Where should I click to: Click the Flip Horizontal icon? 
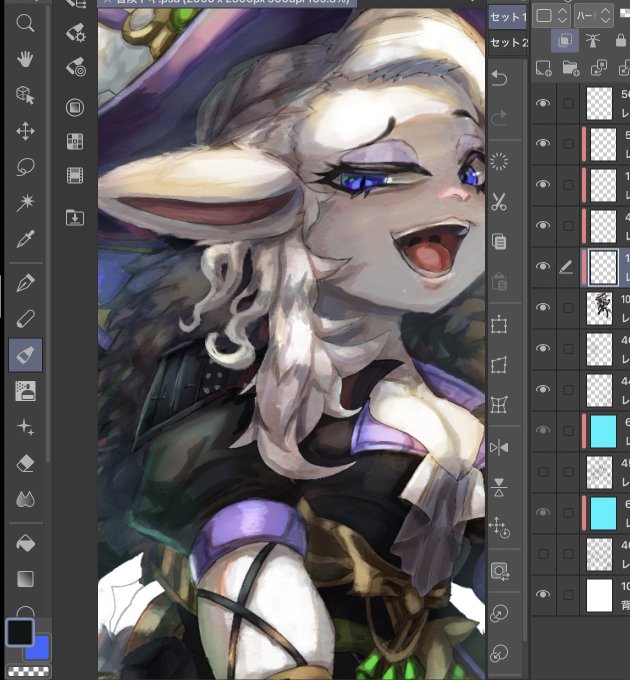(499, 448)
